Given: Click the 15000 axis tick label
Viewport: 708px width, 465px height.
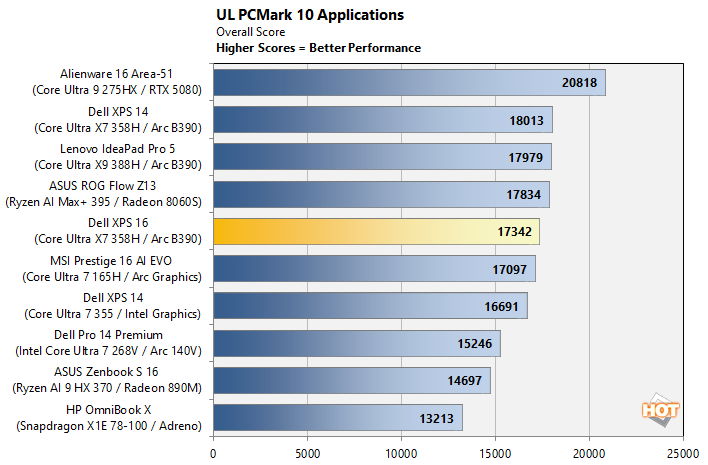Looking at the screenshot, I should click(495, 453).
